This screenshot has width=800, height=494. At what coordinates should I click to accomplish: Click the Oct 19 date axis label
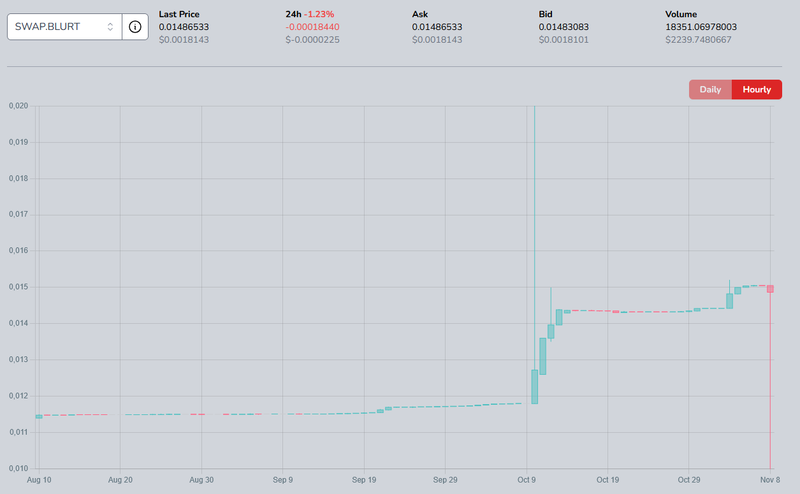[608, 479]
